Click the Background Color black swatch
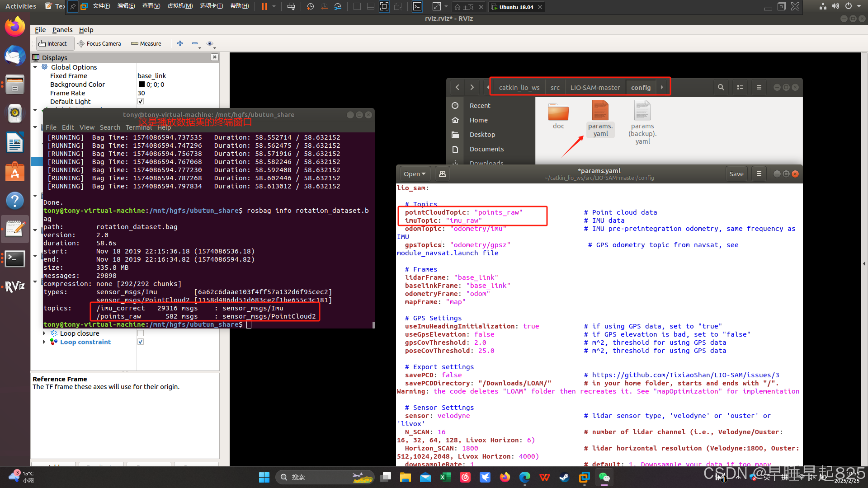Image resolution: width=868 pixels, height=488 pixels. click(x=142, y=84)
